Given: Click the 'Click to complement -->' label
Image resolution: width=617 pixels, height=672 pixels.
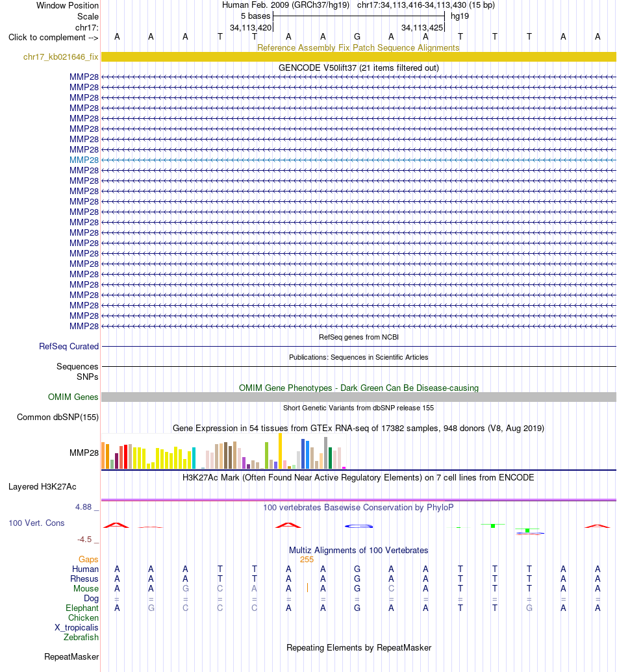Looking at the screenshot, I should [x=53, y=37].
